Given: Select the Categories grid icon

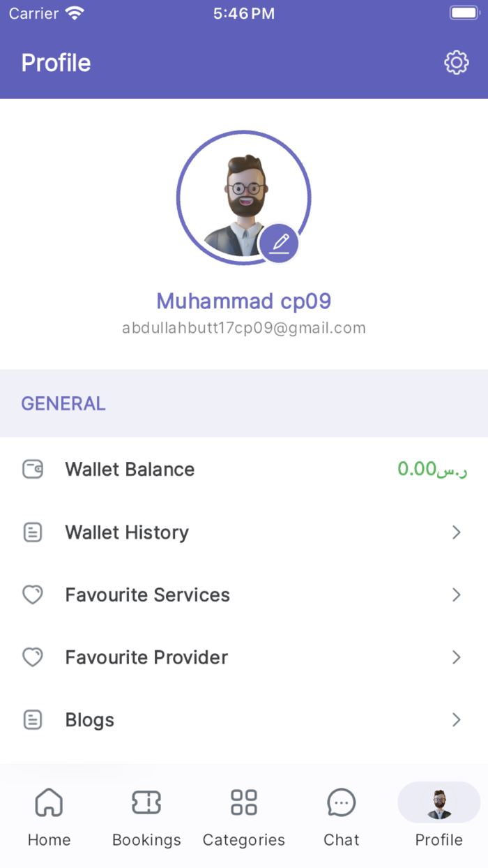Looking at the screenshot, I should 243,803.
